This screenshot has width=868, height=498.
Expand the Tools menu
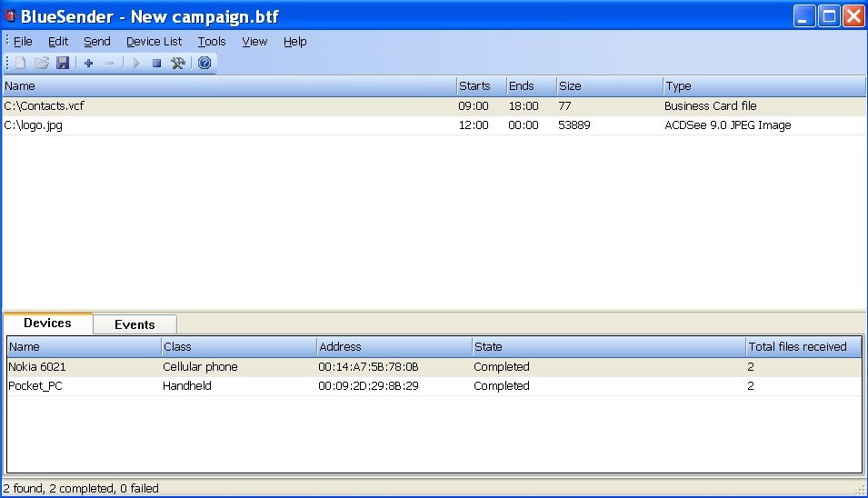[x=212, y=42]
